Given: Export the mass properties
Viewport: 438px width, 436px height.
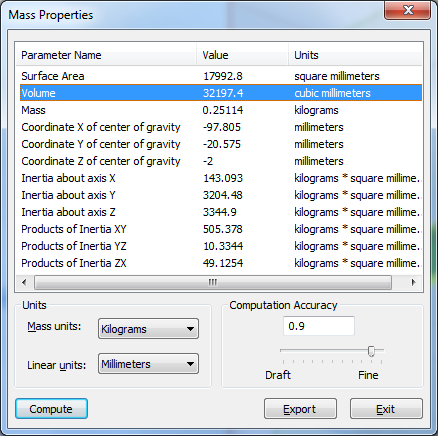Looking at the screenshot, I should point(300,409).
